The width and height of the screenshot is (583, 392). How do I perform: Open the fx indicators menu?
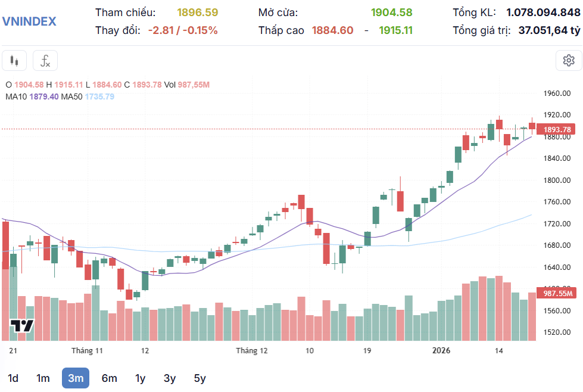[45, 60]
